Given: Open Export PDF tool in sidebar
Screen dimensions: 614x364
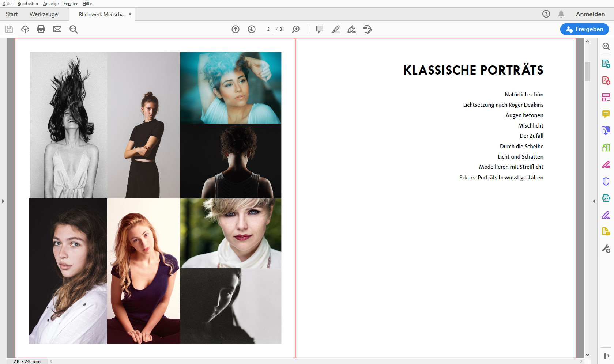Looking at the screenshot, I should tap(606, 64).
